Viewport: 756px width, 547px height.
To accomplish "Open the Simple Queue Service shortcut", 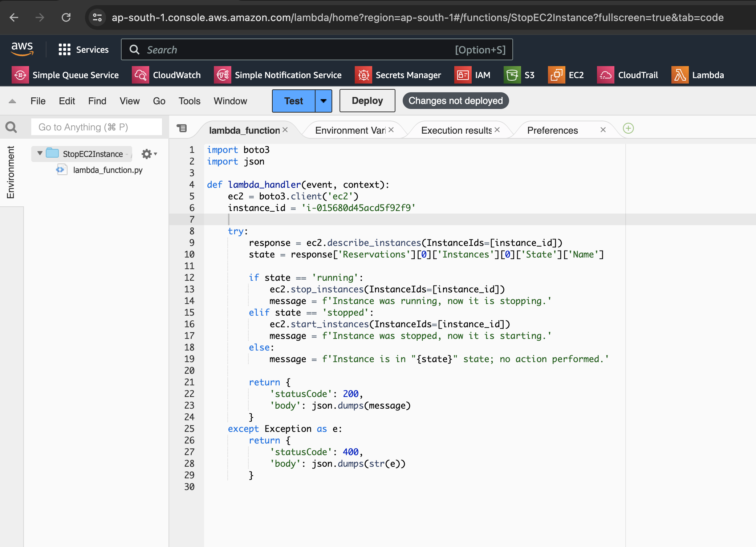I will click(66, 75).
